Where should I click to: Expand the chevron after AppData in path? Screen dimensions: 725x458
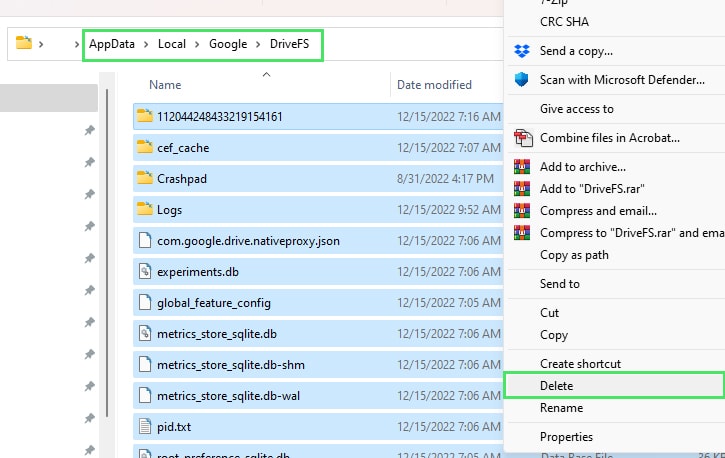pyautogui.click(x=146, y=44)
